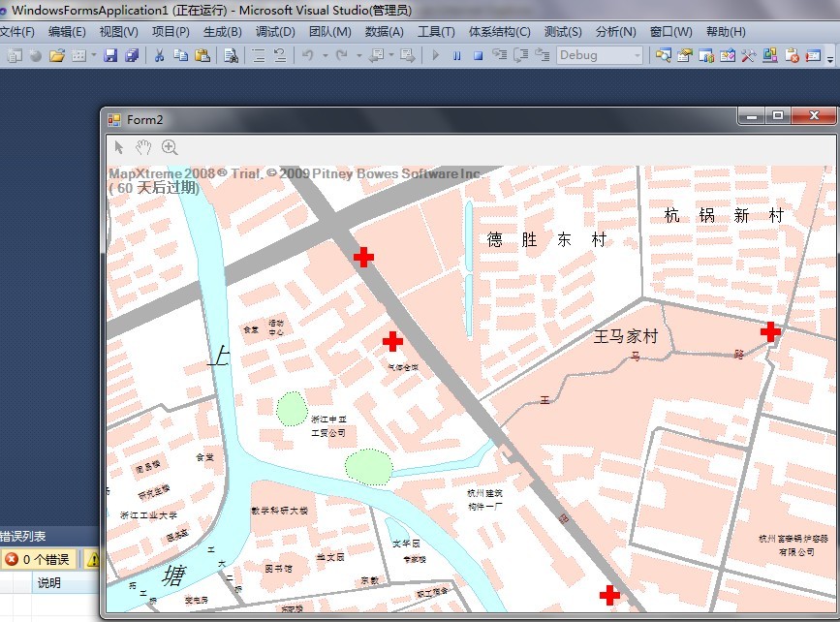Toggle the 0 个错误 errors filter
The image size is (840, 622).
click(x=38, y=559)
